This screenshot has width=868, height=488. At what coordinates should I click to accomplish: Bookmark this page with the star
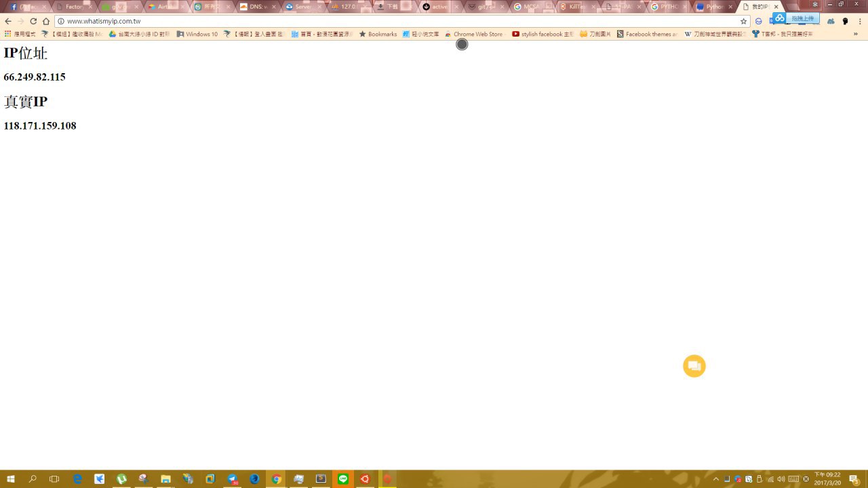(x=743, y=21)
